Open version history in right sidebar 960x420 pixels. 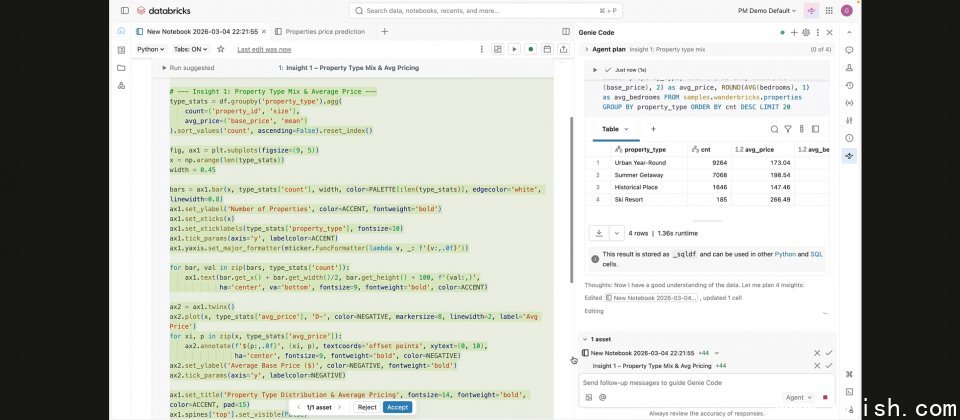coord(849,85)
